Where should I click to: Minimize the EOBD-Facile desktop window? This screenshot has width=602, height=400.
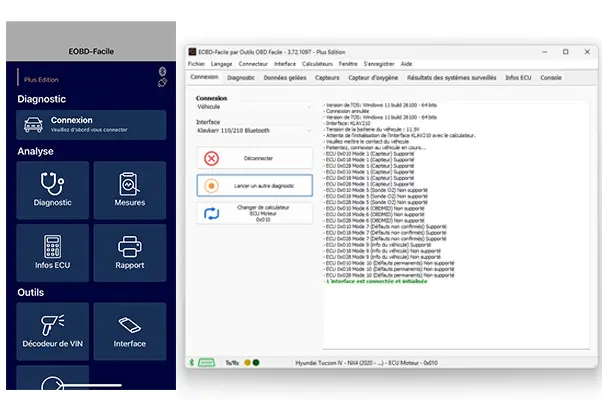(x=545, y=52)
